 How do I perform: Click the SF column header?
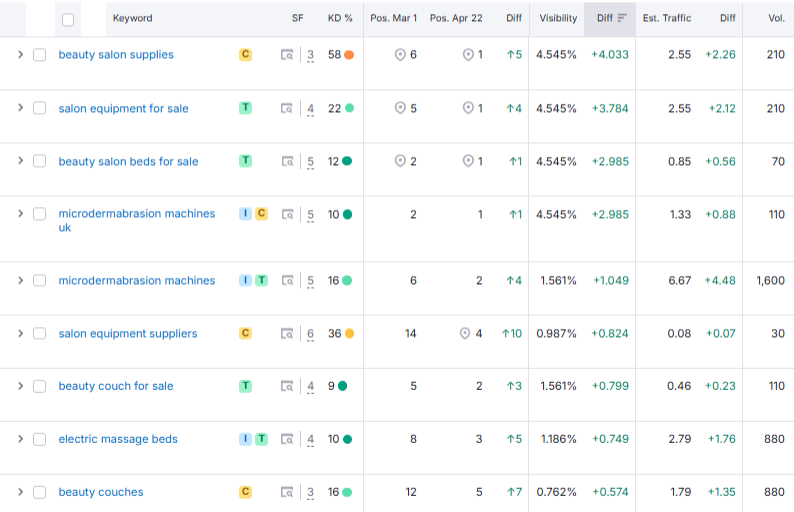[298, 18]
